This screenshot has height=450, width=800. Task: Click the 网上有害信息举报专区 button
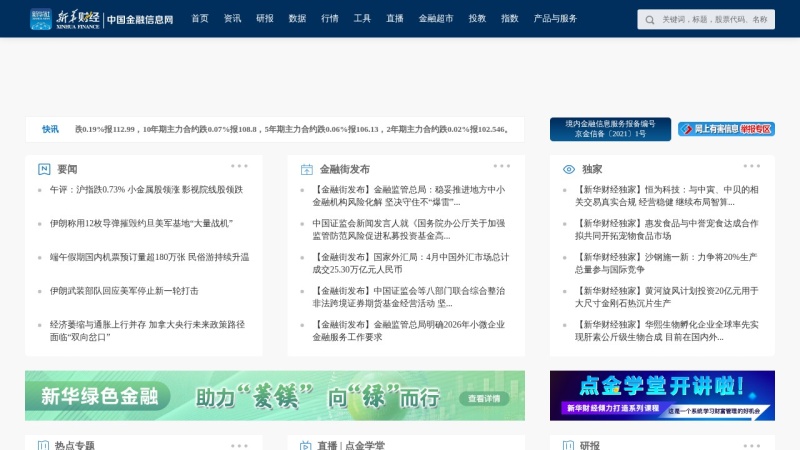tap(726, 129)
